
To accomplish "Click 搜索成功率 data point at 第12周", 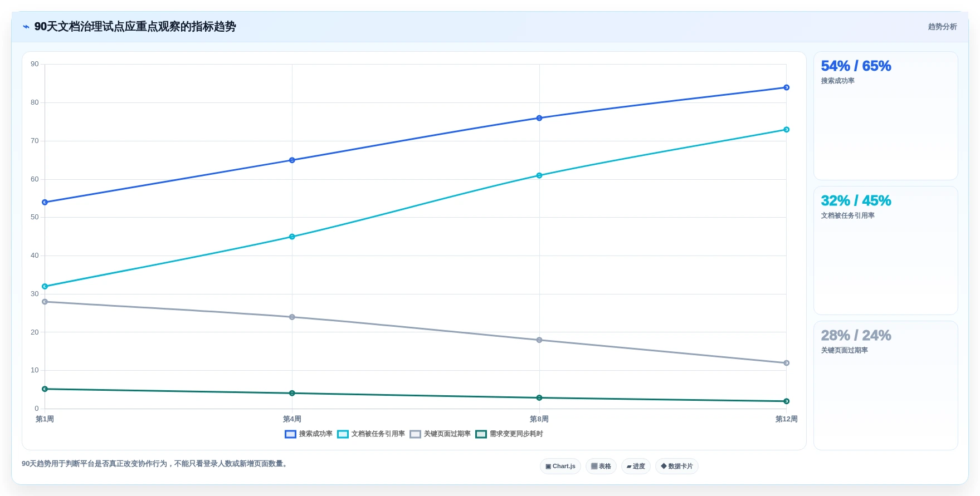I will click(x=787, y=87).
